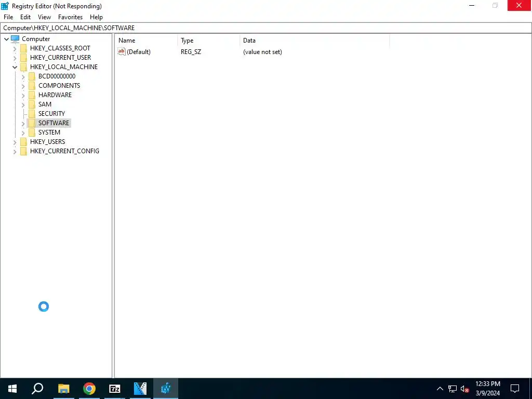This screenshot has width=532, height=399.
Task: Click the SOFTWARE folder icon
Action: 32,123
